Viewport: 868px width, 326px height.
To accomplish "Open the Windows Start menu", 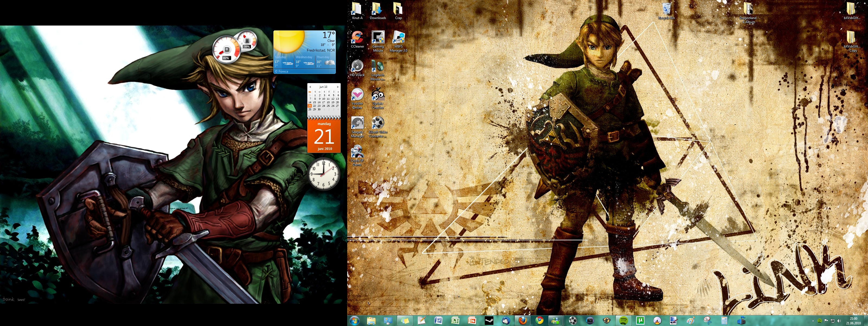I will click(x=355, y=320).
